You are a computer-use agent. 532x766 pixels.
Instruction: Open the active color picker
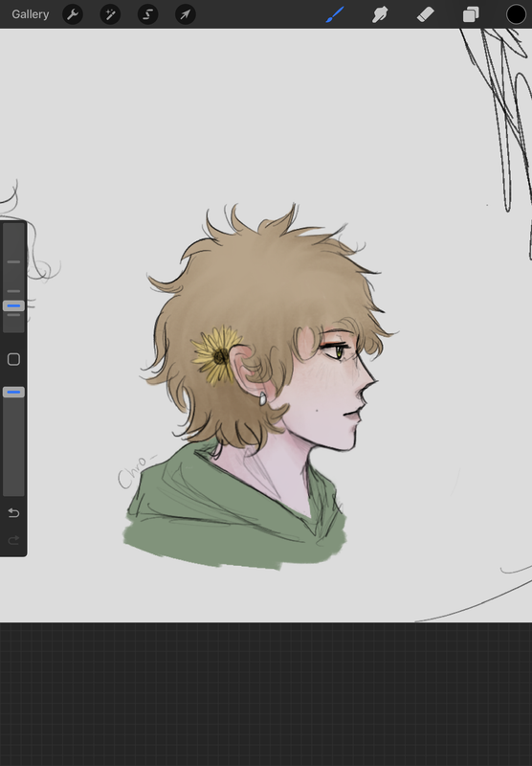pyautogui.click(x=516, y=14)
